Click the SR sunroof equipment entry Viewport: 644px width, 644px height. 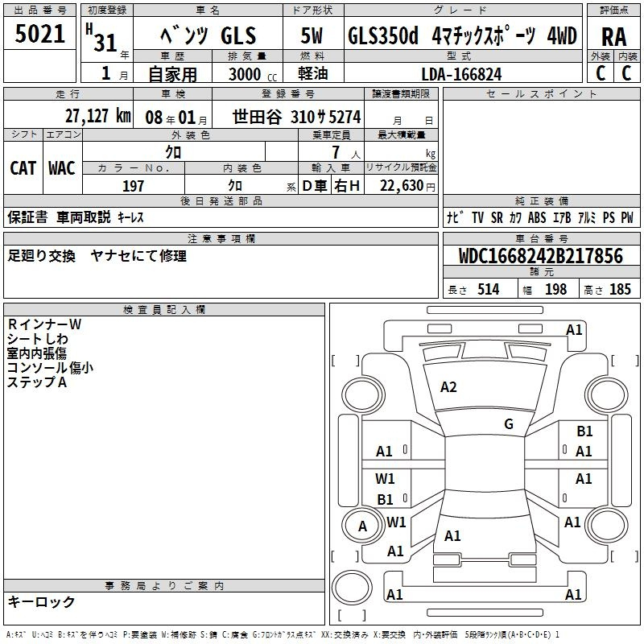pos(497,217)
